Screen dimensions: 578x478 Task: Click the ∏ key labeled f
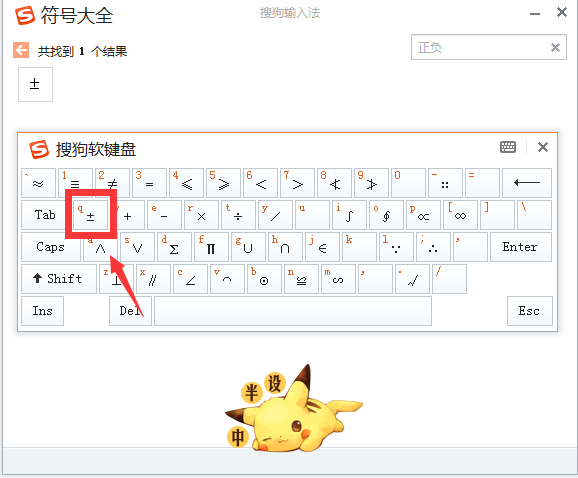tap(212, 247)
